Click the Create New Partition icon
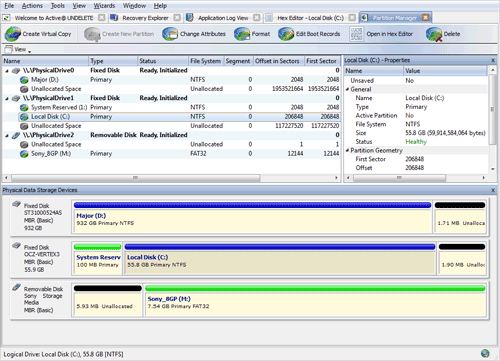This screenshot has width=500, height=361. click(92, 34)
